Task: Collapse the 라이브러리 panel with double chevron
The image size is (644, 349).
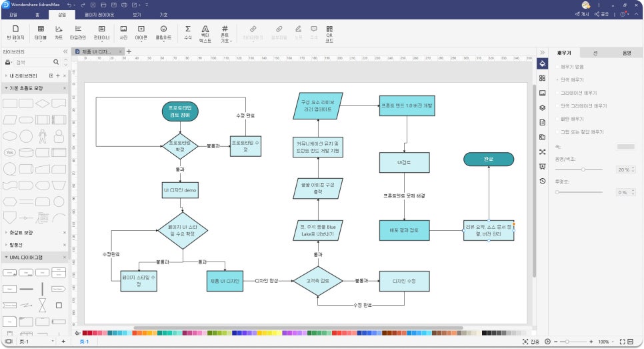Action: click(x=65, y=51)
